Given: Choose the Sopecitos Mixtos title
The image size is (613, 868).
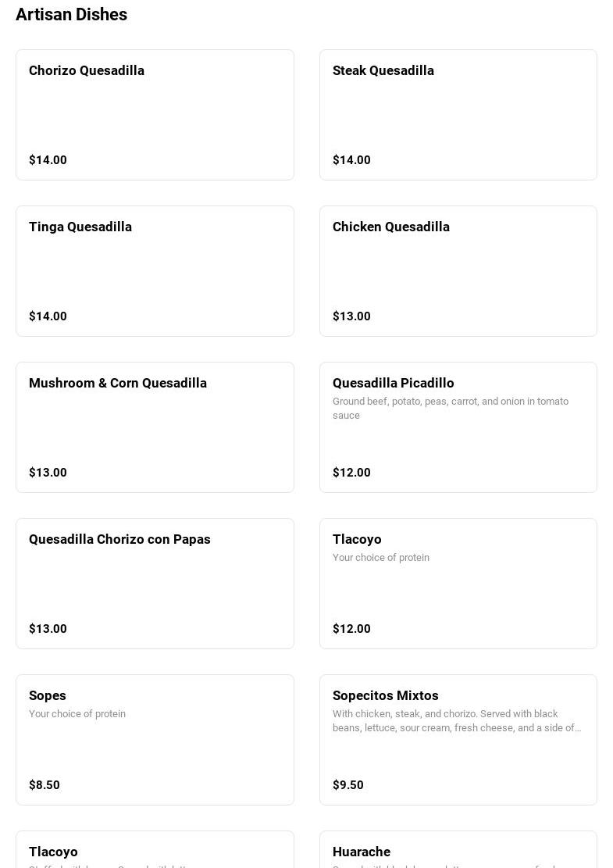Looking at the screenshot, I should click(x=385, y=695).
